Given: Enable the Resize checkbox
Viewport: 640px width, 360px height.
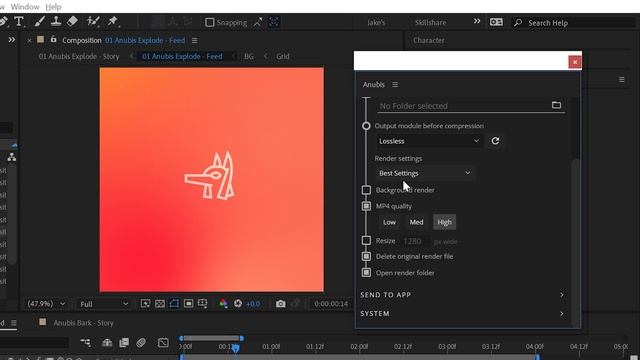Looking at the screenshot, I should pyautogui.click(x=366, y=241).
